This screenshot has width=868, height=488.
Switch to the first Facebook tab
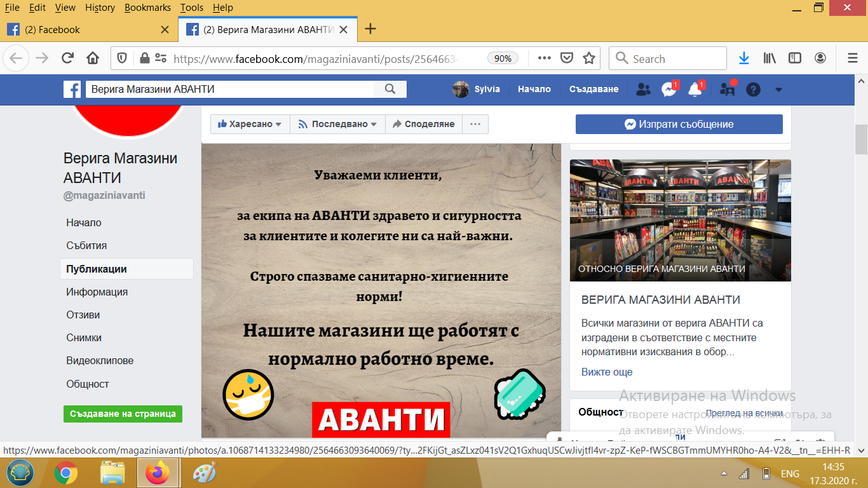pos(89,29)
